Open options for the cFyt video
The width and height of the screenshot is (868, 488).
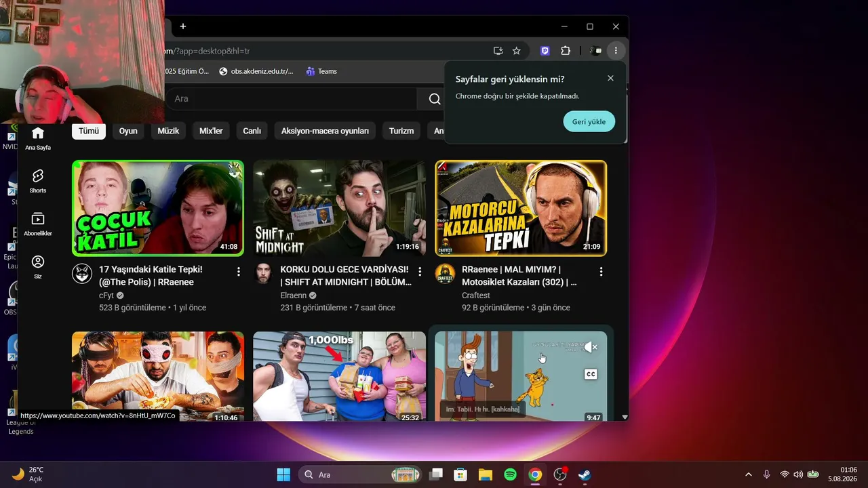click(x=238, y=271)
